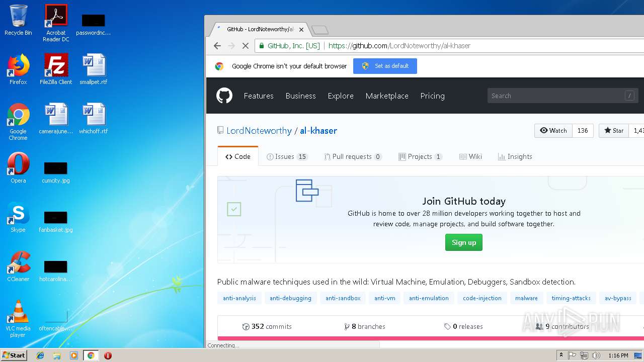Open fanbasket.jpg image file
This screenshot has height=362, width=644.
[56, 222]
